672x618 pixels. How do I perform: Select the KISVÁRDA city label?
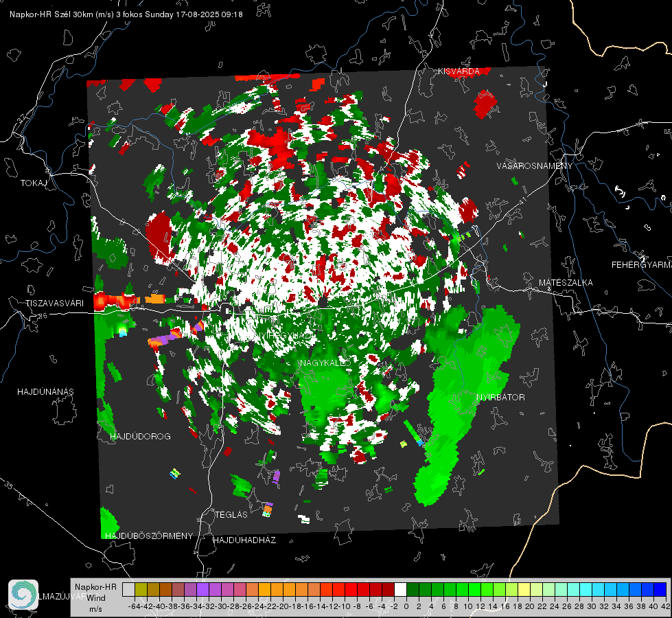coord(459,71)
